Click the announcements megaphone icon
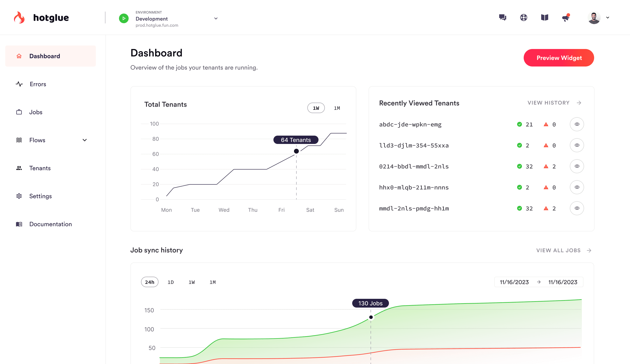Viewport: 630px width, 364px height. click(565, 18)
